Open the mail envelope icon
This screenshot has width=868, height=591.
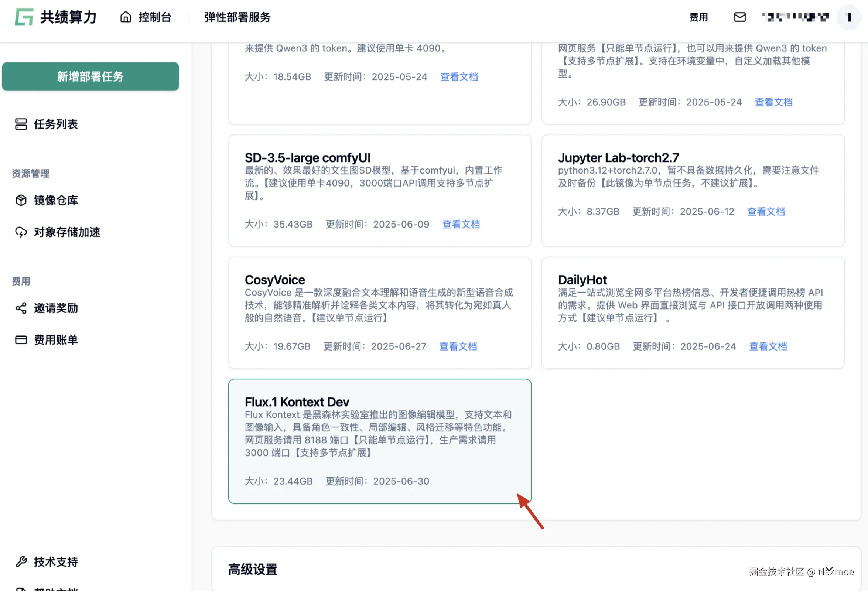pyautogui.click(x=739, y=17)
